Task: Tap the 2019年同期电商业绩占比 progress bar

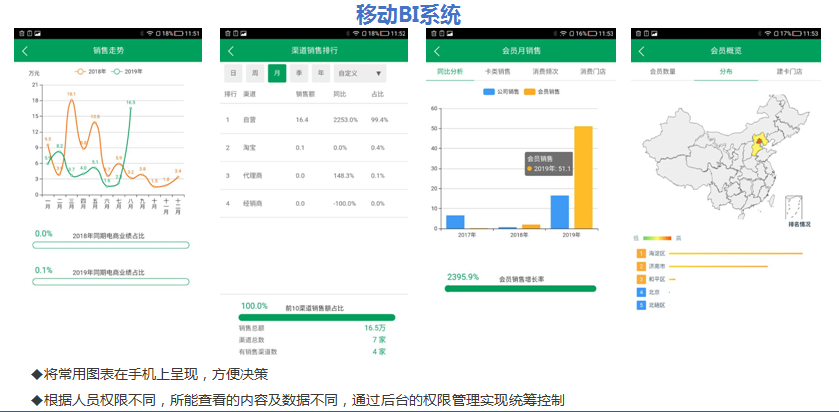Action: [111, 281]
